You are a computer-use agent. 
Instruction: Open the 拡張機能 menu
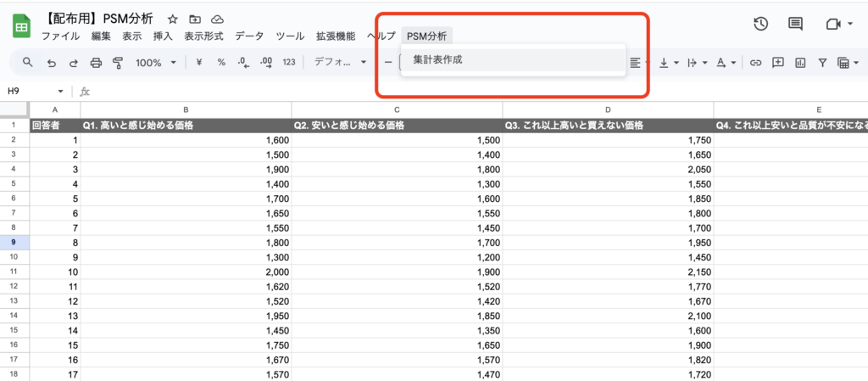click(336, 36)
